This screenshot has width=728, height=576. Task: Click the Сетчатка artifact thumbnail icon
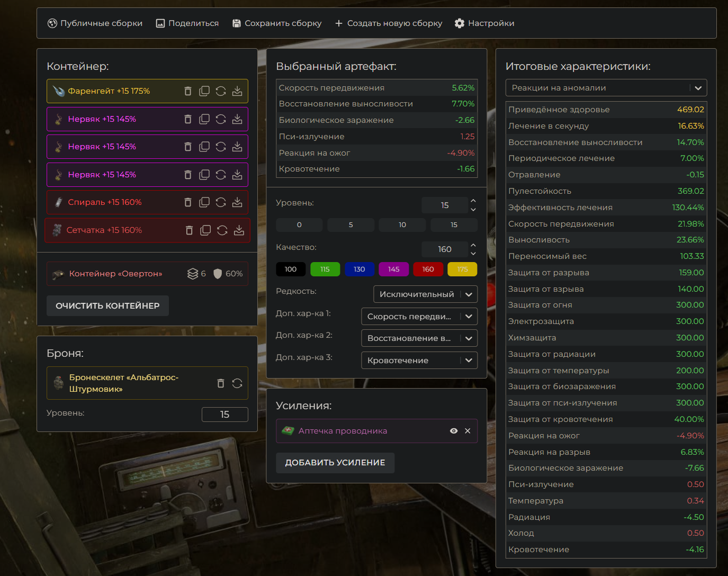pyautogui.click(x=57, y=230)
